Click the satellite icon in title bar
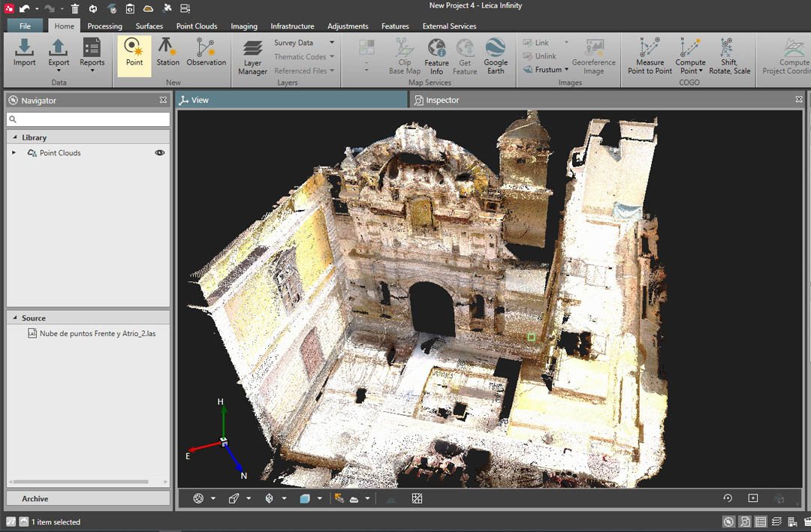The height and width of the screenshot is (532, 811). 167,8
